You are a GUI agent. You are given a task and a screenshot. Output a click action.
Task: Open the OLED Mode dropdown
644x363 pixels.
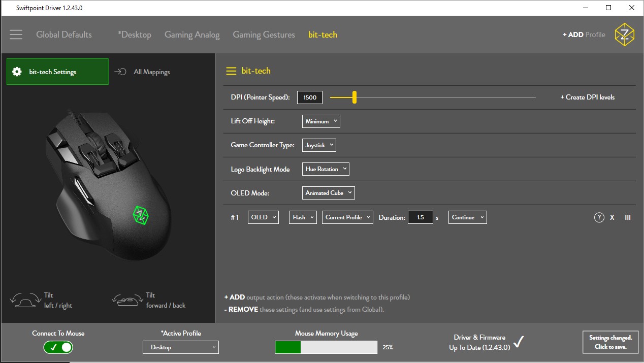[328, 193]
